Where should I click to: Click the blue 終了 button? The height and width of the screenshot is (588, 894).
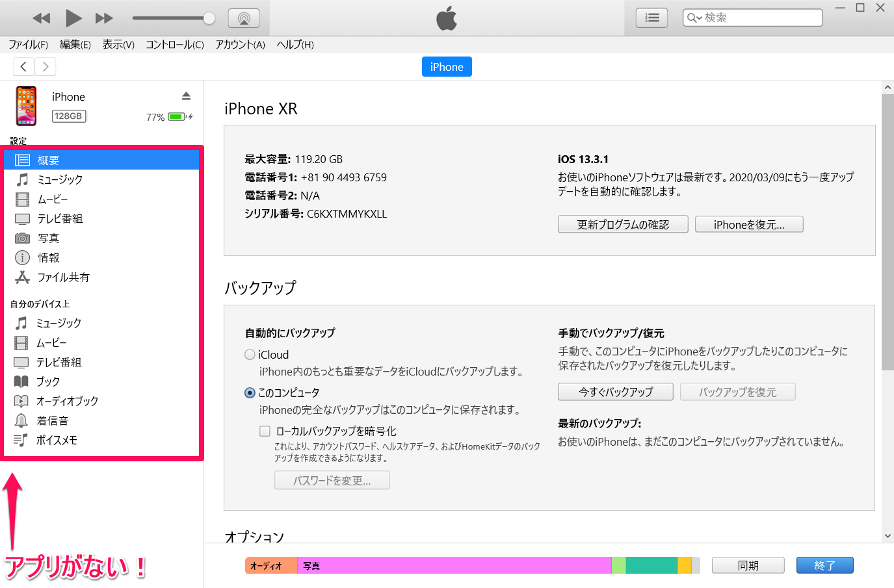click(824, 565)
